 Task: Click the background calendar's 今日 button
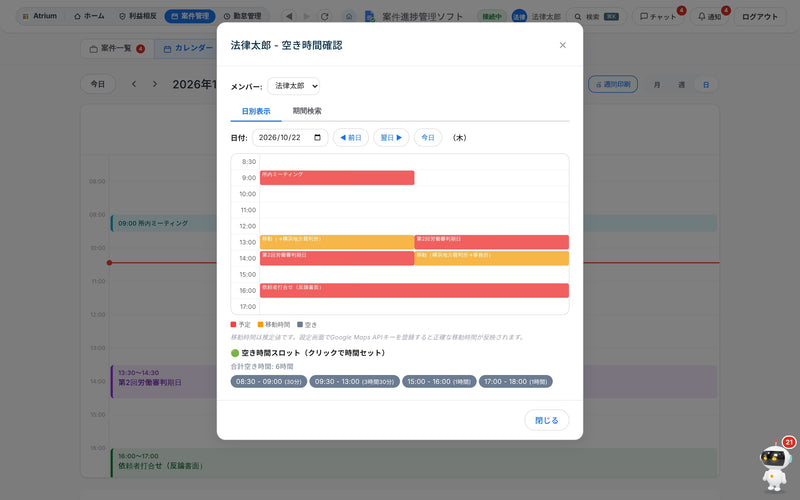(x=97, y=84)
